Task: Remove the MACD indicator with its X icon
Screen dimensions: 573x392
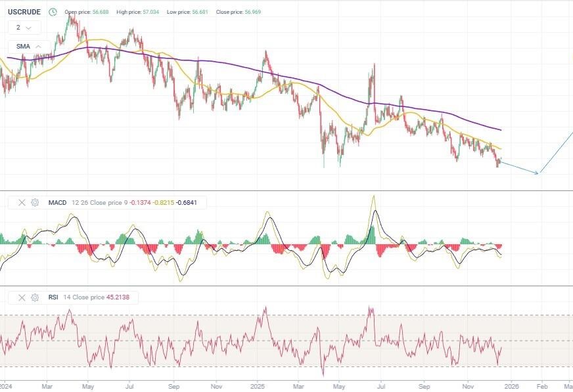Action: 22,203
